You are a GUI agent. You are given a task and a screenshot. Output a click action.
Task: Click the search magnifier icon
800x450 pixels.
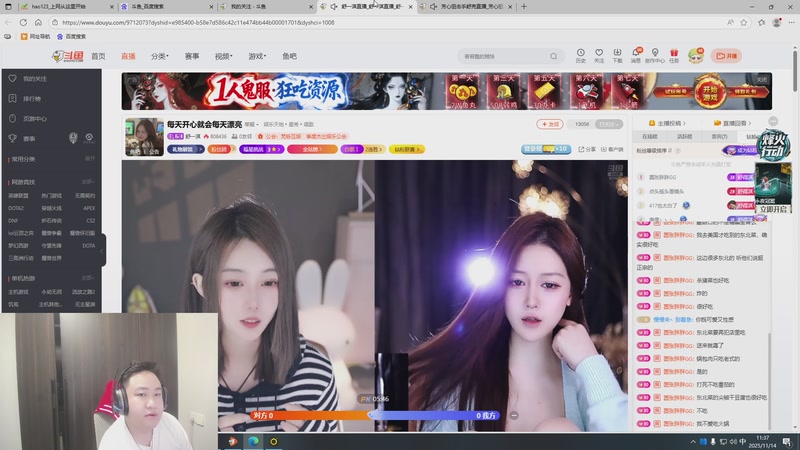tap(554, 56)
